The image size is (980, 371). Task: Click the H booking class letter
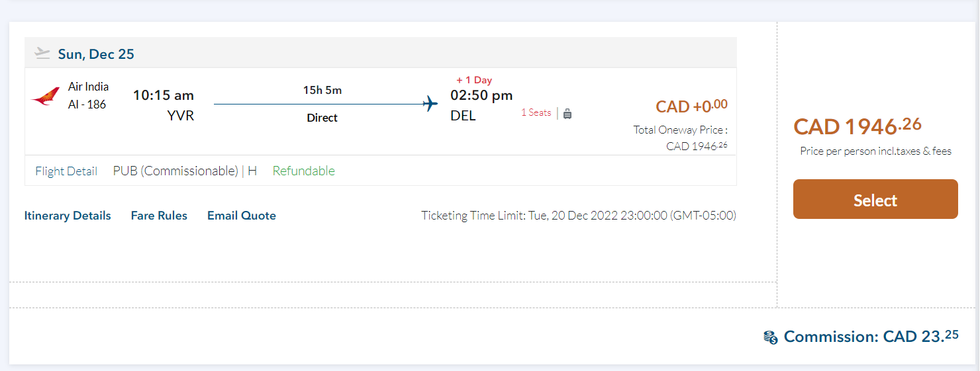click(252, 171)
